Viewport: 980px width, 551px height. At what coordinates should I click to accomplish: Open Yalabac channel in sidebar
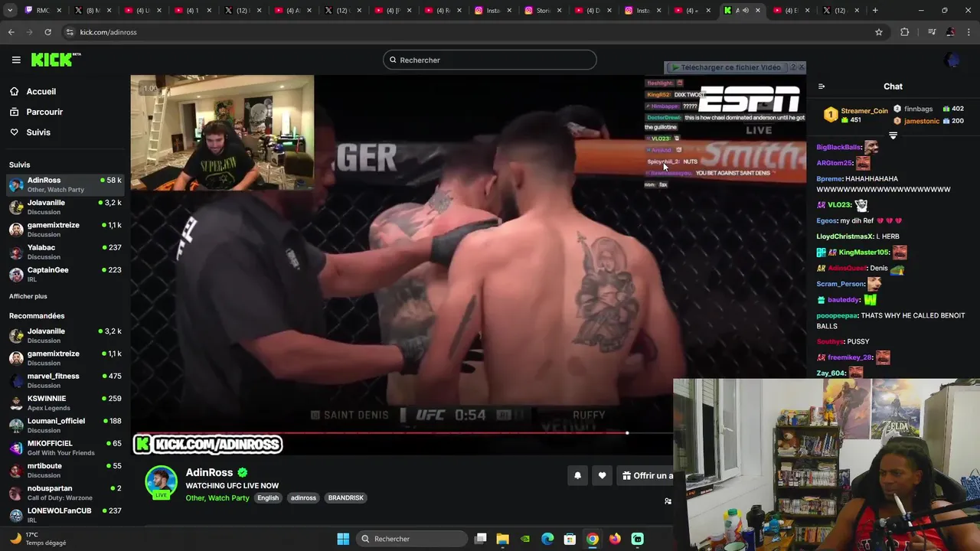[66, 252]
